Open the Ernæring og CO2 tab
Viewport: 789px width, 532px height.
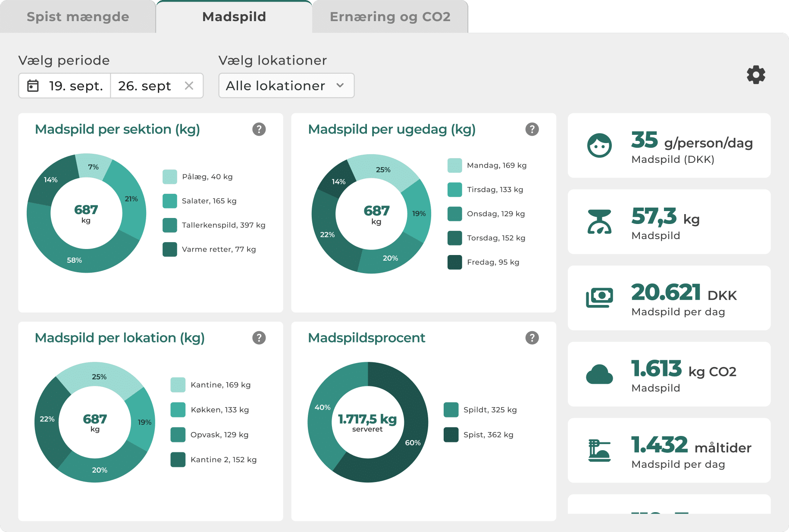[390, 17]
